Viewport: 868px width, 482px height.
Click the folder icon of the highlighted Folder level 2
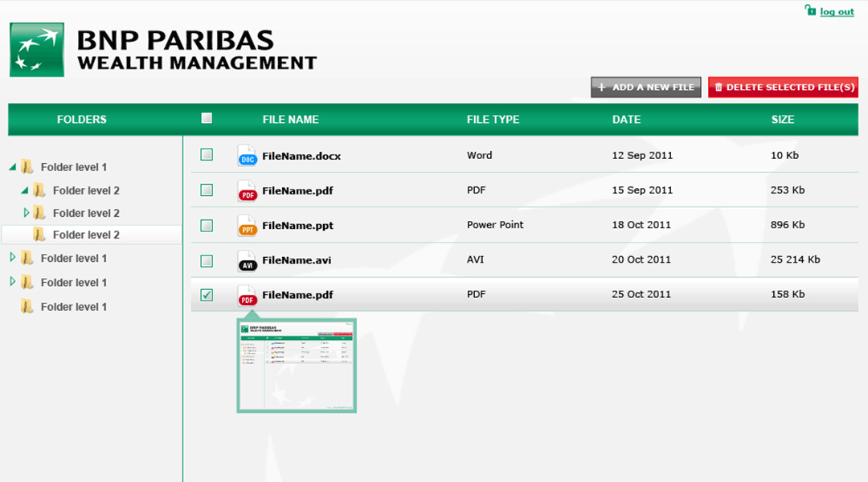tap(39, 235)
